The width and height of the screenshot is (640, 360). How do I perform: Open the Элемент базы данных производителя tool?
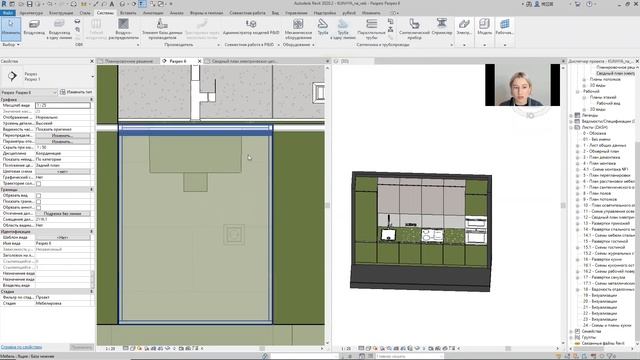pos(162,28)
